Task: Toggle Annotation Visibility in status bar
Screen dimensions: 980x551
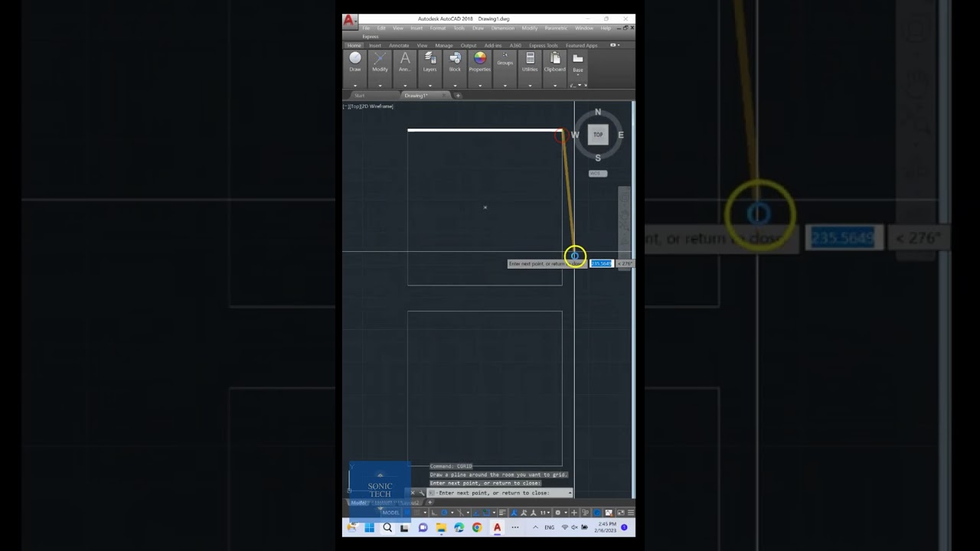Action: tap(514, 513)
